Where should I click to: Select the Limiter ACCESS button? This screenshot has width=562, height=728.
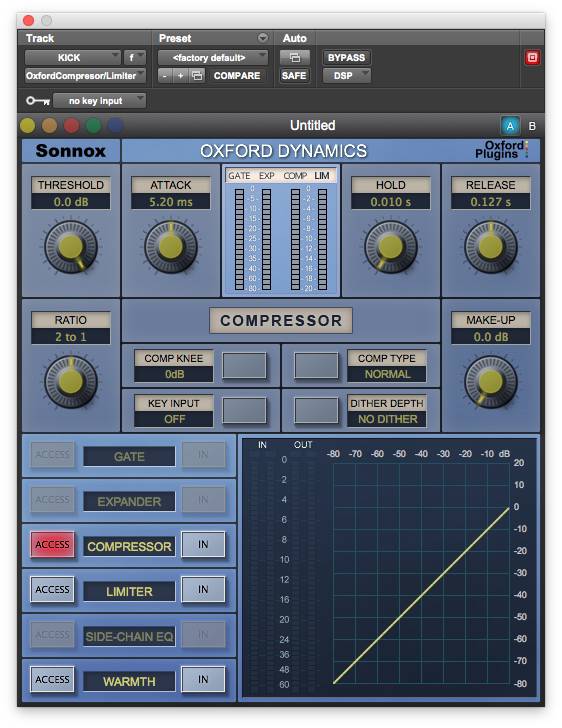[x=52, y=589]
